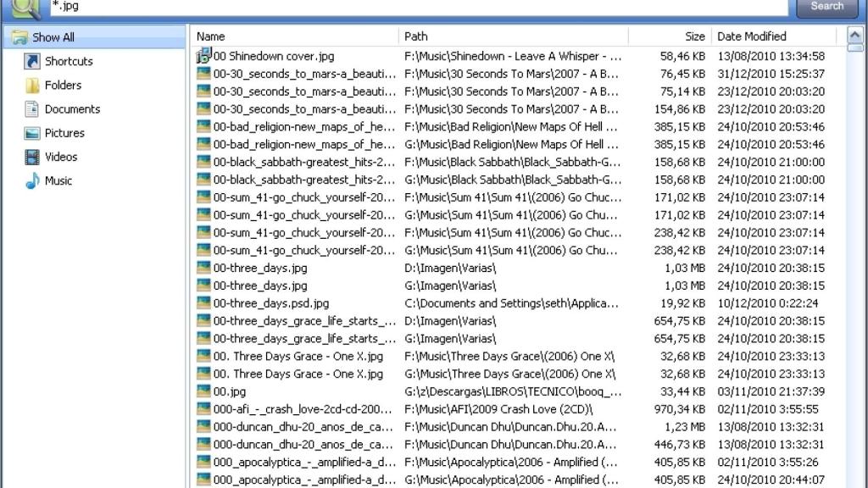Open the Videos filter icon
This screenshot has width=868, height=488.
(32, 157)
